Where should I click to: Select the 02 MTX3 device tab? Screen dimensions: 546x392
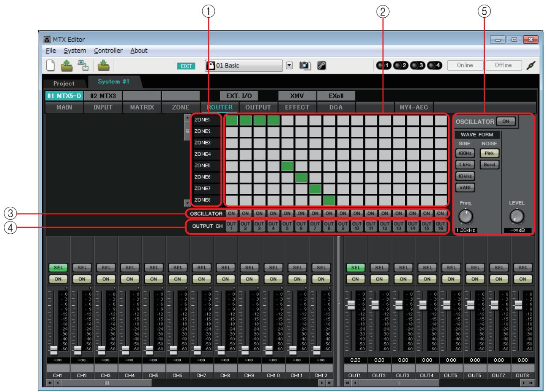click(103, 96)
